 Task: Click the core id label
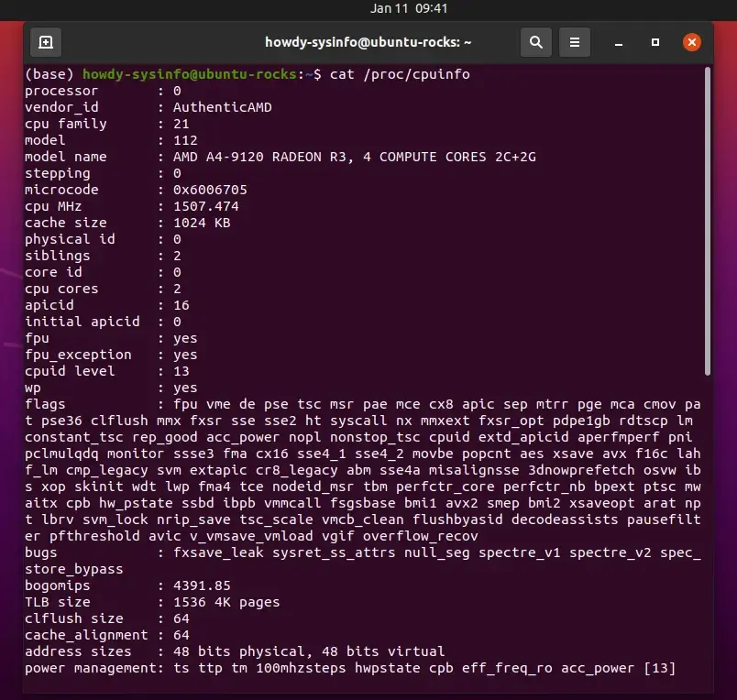click(53, 272)
